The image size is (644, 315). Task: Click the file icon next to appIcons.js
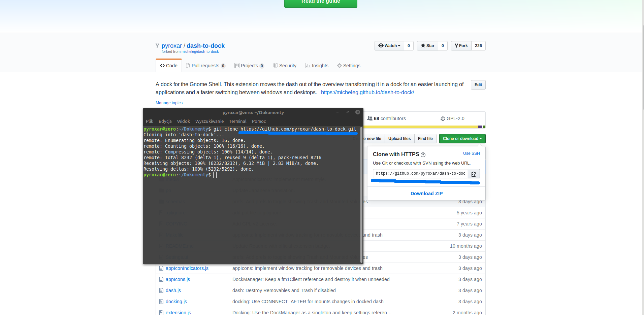pyautogui.click(x=161, y=279)
